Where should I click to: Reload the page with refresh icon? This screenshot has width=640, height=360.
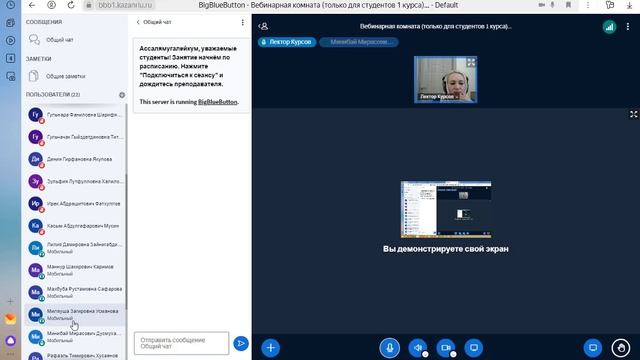(71, 5)
